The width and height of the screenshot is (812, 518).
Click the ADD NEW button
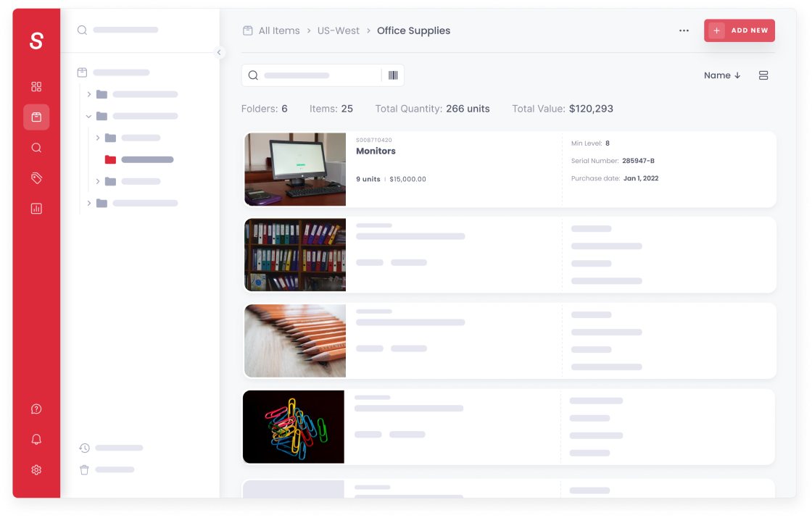pyautogui.click(x=739, y=30)
